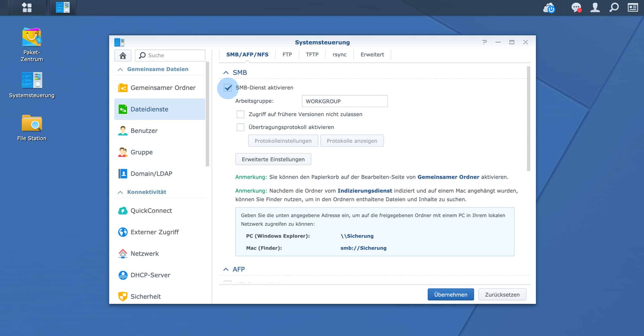
Task: Open Sicherheit settings
Action: click(160, 296)
